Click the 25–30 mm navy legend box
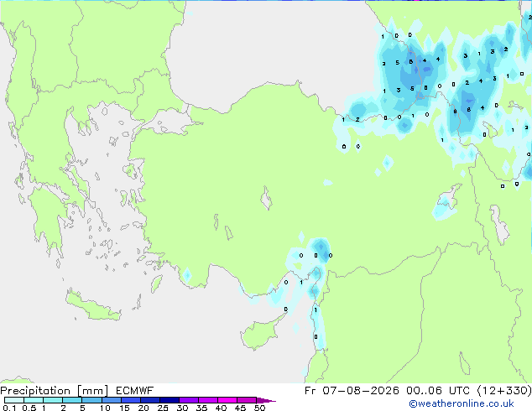532x411 pixels. 170,400
